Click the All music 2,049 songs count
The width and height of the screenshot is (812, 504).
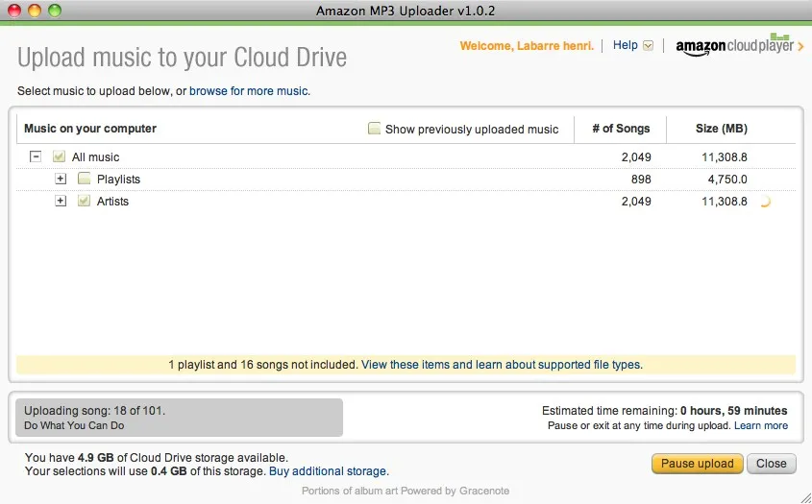[636, 156]
